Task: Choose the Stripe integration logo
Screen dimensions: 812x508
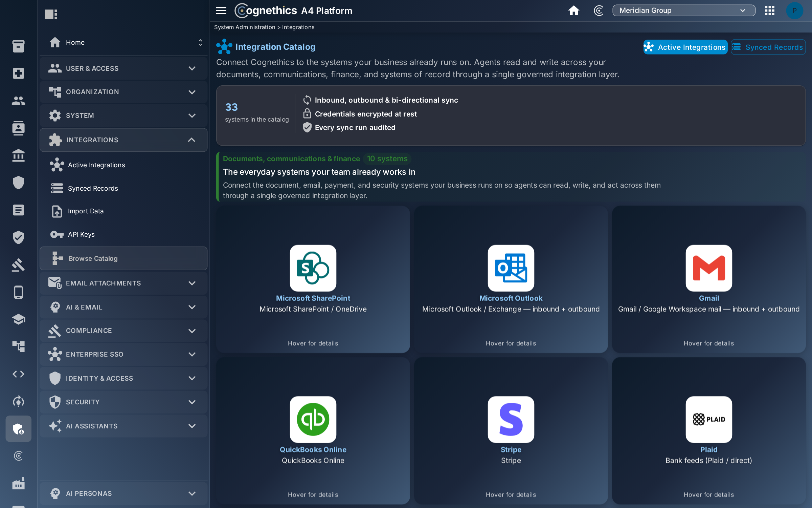Action: (x=511, y=419)
